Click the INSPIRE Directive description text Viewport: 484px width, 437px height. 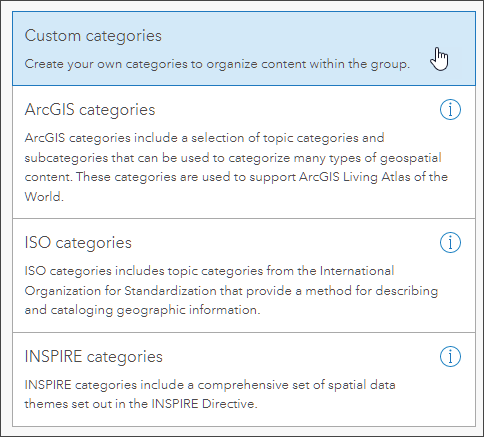click(210, 394)
